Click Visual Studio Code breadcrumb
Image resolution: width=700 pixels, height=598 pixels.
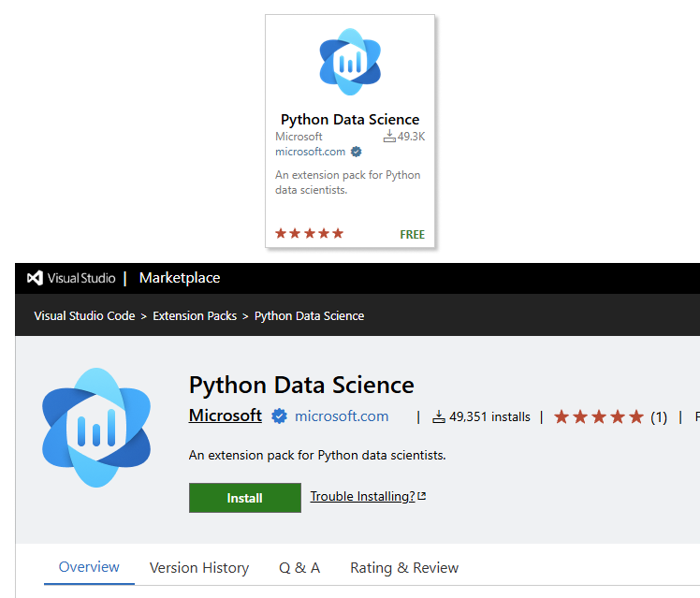click(x=84, y=316)
